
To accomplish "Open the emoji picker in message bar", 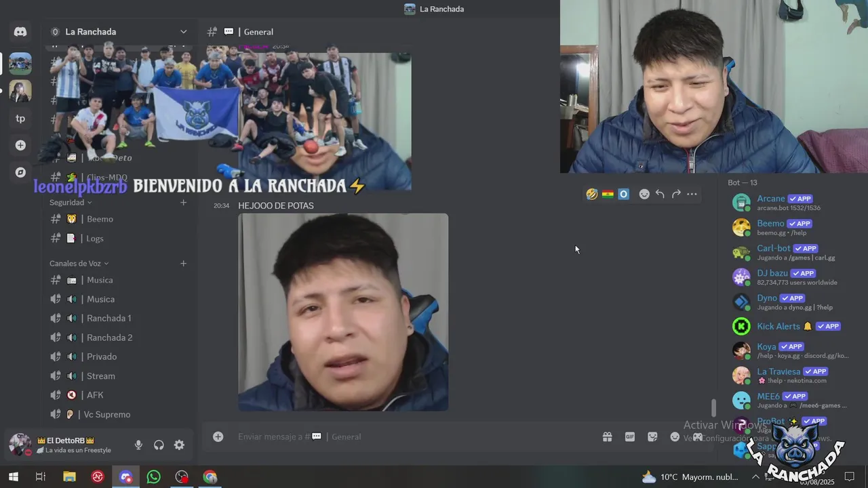I will coord(675,437).
